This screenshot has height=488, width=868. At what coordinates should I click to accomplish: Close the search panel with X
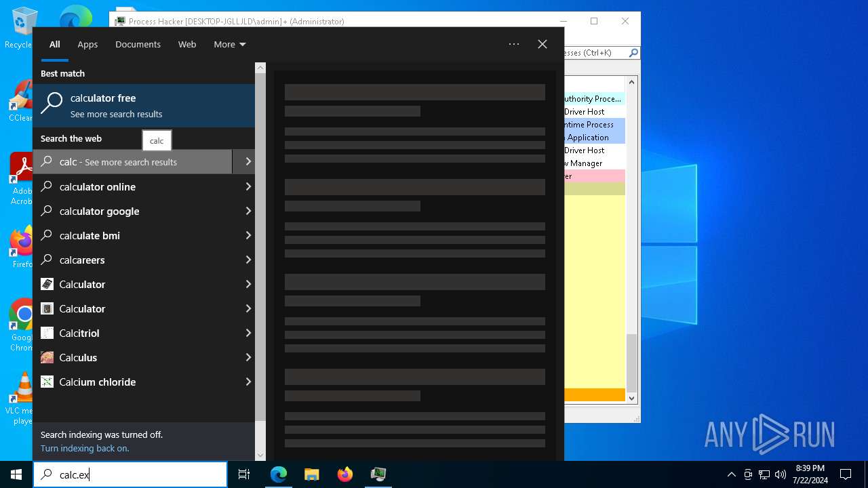tap(542, 44)
